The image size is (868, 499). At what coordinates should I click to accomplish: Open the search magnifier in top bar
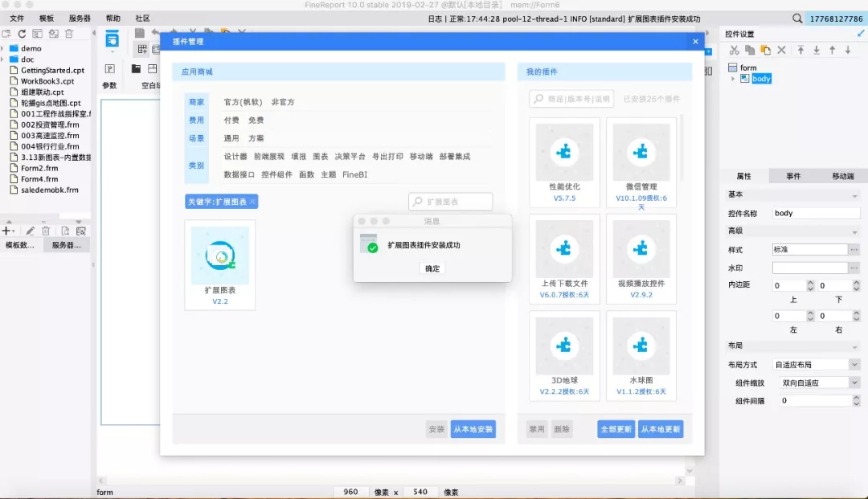click(797, 18)
